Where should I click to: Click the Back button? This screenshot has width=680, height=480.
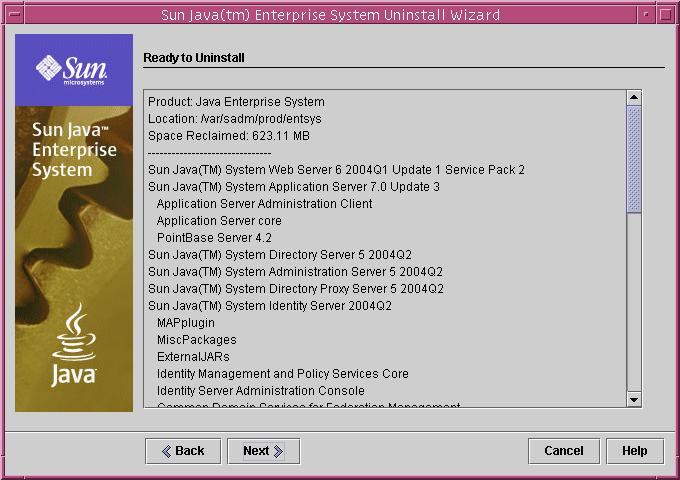tap(183, 451)
